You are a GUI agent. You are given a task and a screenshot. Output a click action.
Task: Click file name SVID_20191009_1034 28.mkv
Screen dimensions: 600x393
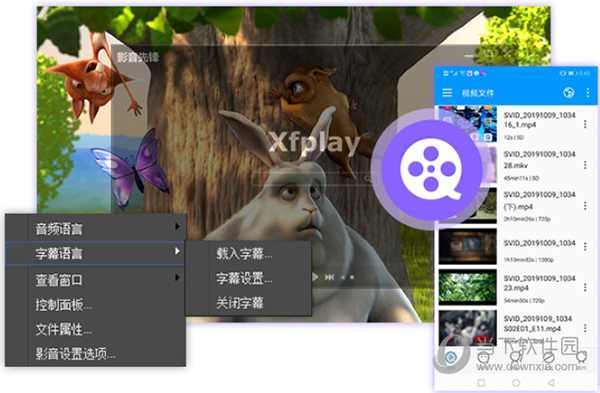pos(540,160)
